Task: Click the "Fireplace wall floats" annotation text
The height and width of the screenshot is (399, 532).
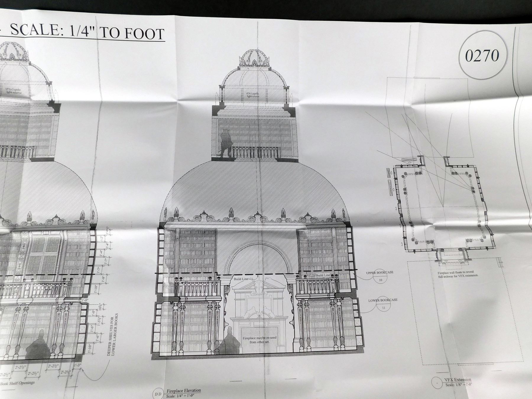Action: 458,273
